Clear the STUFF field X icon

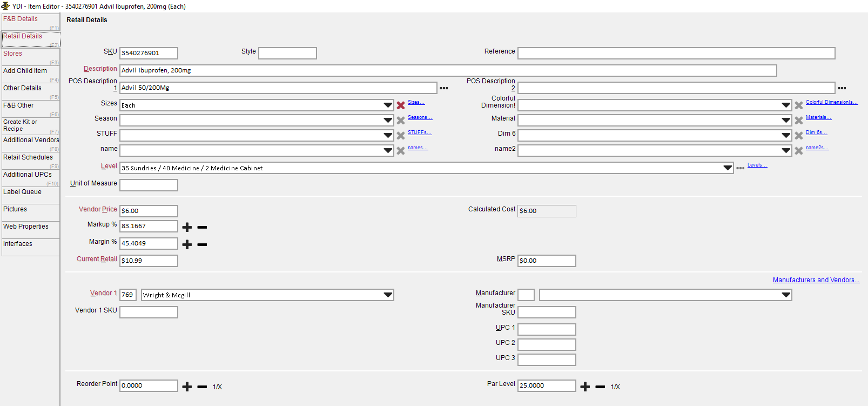[x=401, y=136]
